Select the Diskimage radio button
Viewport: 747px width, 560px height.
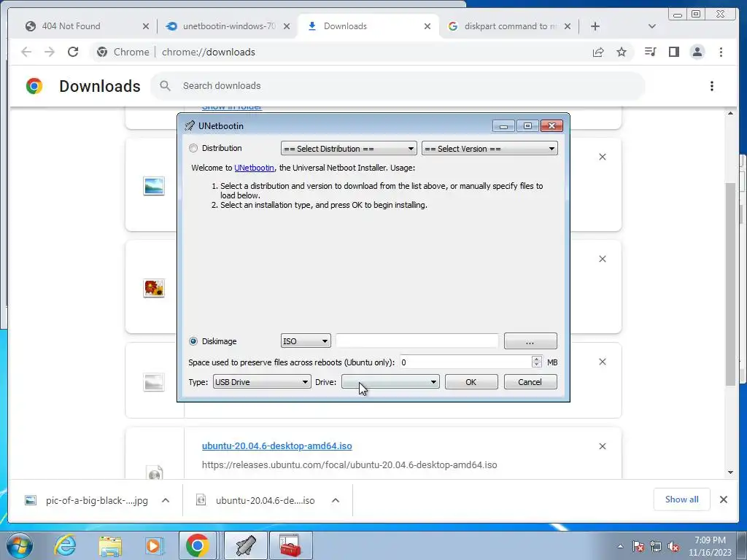coord(193,341)
